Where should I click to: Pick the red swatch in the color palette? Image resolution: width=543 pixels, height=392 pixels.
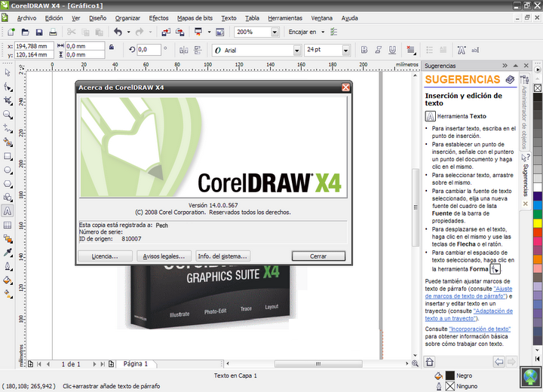[x=537, y=232]
